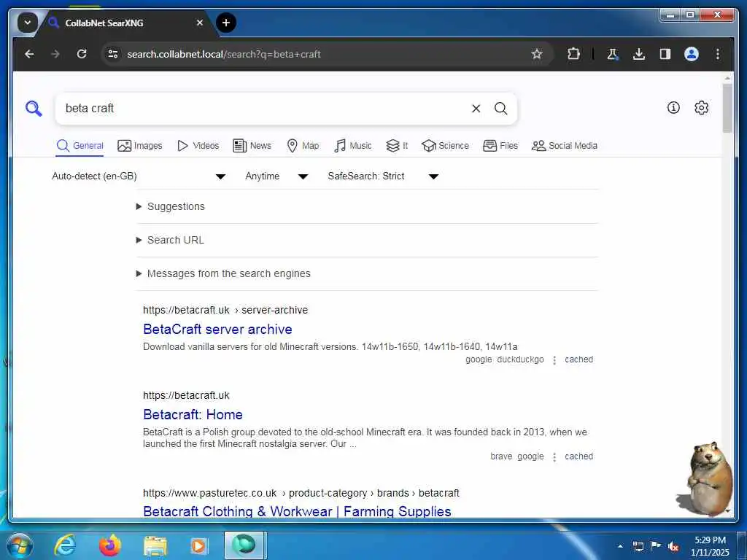Switch to the Videos category
The image size is (747, 560).
pos(198,146)
